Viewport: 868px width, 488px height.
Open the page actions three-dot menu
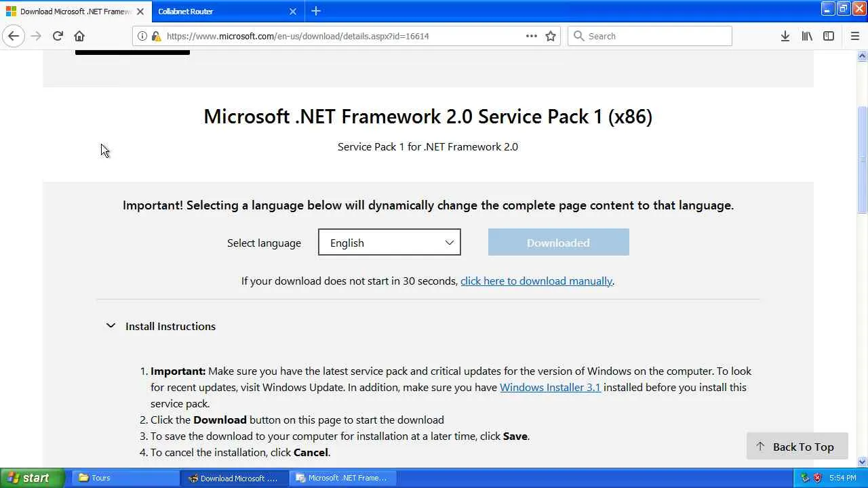click(x=532, y=36)
